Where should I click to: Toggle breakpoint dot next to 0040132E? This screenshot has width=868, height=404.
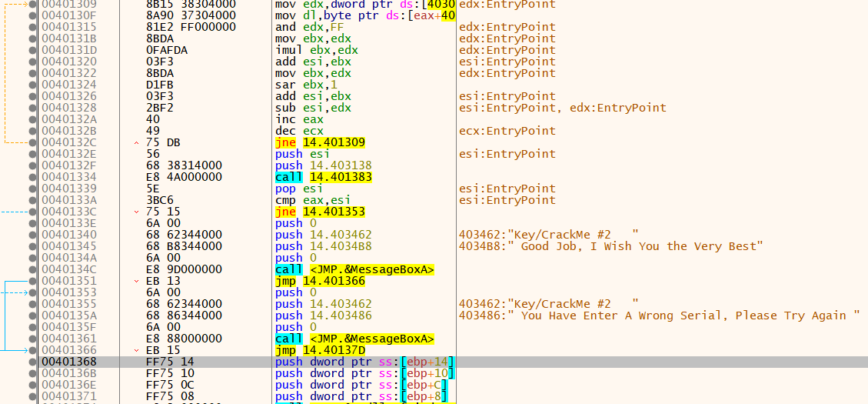(x=32, y=154)
